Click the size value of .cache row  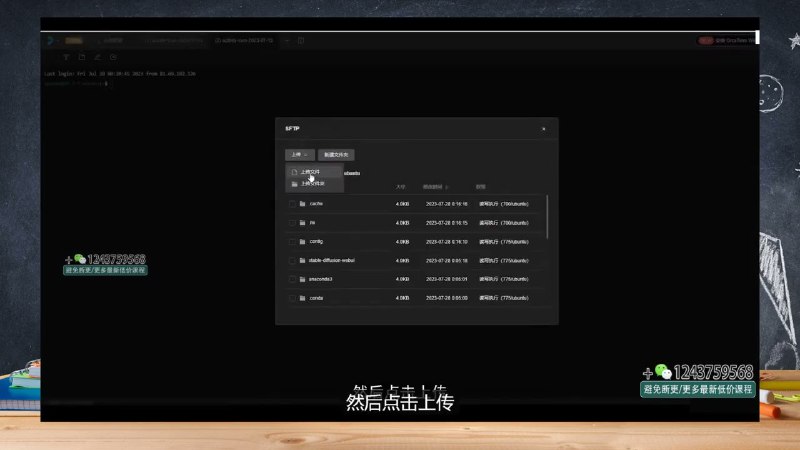tap(403, 204)
